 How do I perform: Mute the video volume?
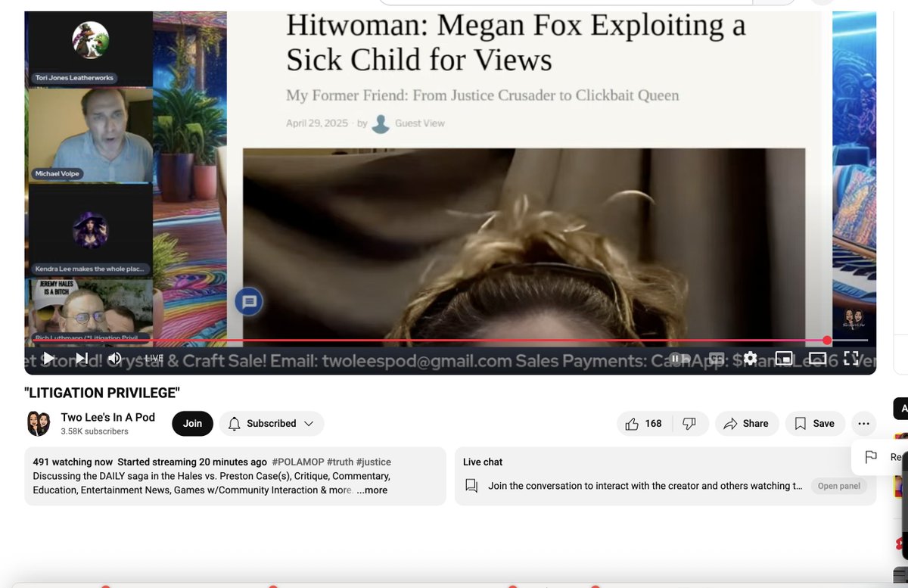pyautogui.click(x=113, y=358)
